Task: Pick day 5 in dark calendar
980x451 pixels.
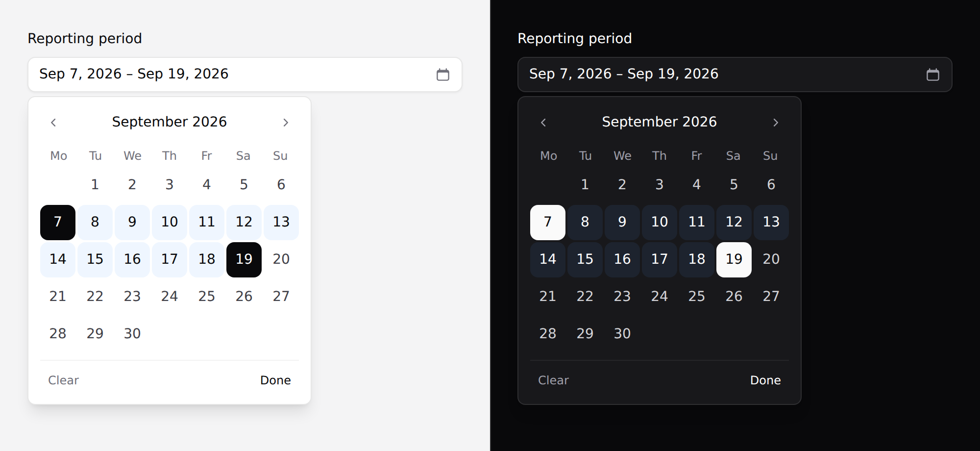Action: (x=734, y=185)
